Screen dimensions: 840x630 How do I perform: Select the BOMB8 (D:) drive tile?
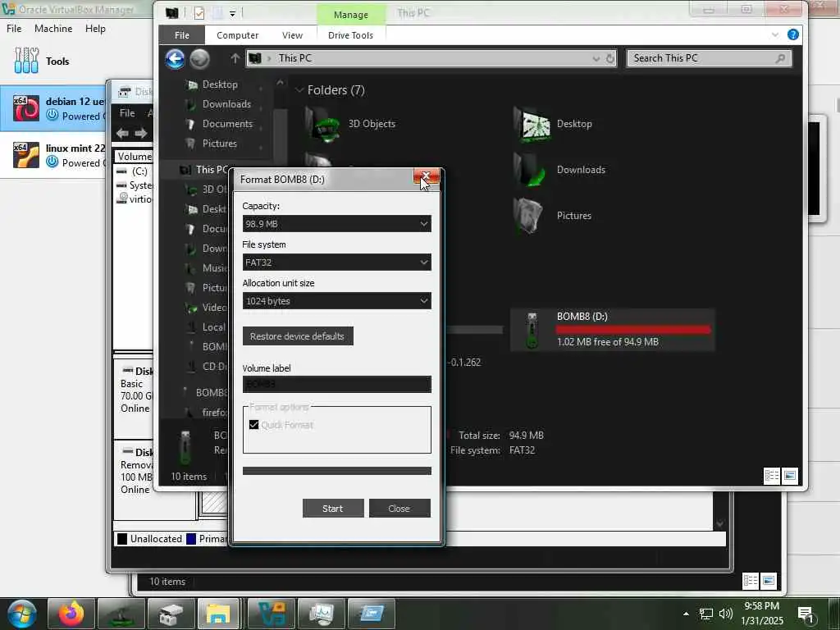pos(612,330)
